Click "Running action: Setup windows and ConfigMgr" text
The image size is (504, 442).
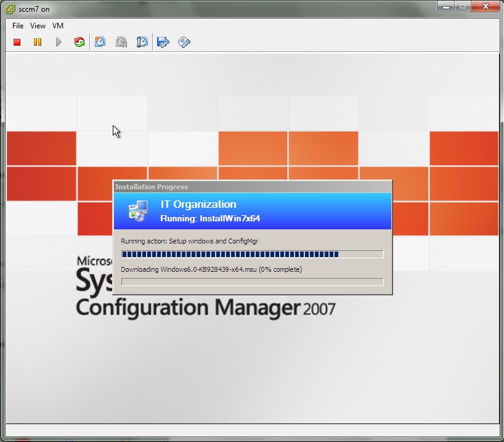point(190,241)
